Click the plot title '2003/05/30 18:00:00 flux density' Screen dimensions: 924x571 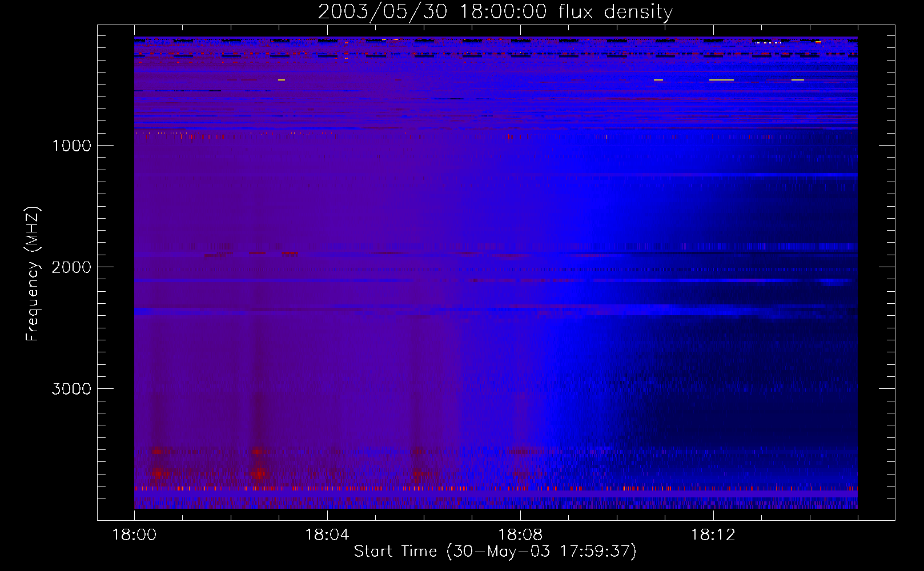tap(495, 12)
